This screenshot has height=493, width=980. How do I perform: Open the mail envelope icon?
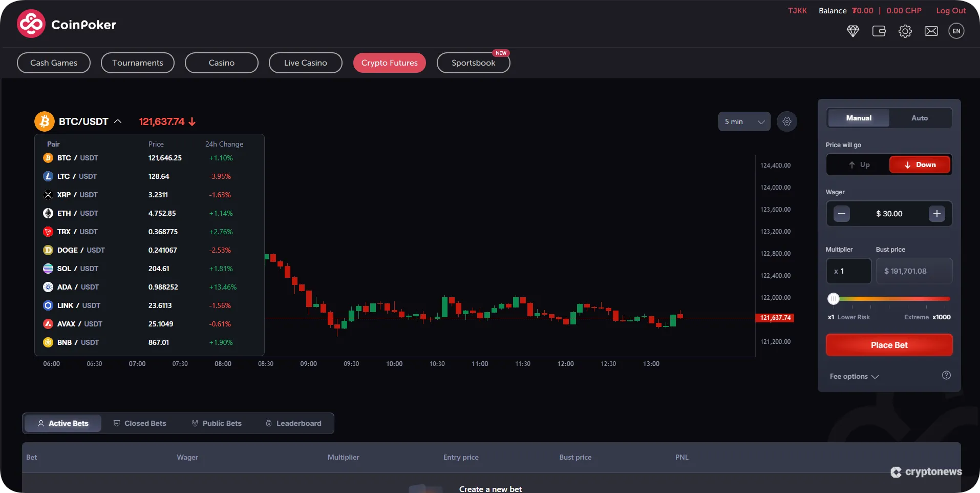(x=931, y=31)
